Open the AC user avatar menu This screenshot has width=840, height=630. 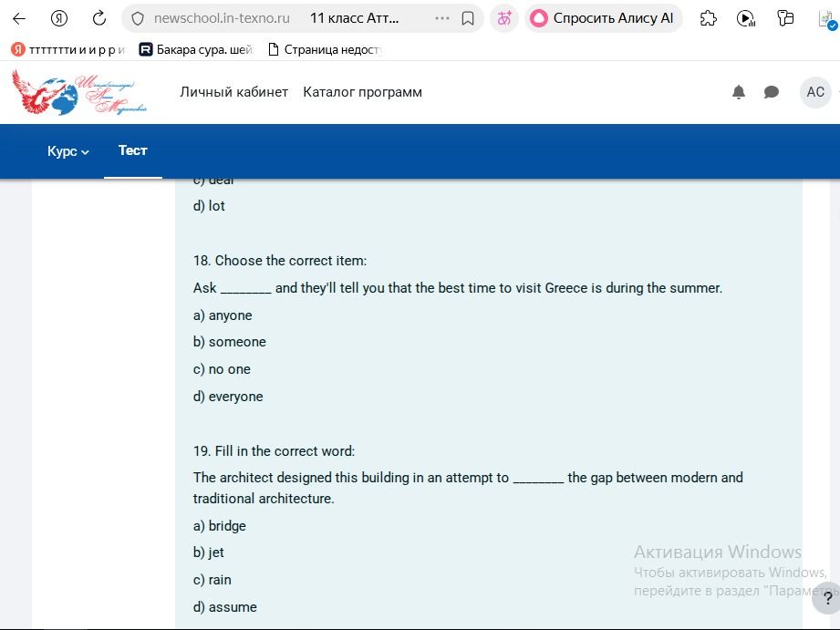pos(815,92)
